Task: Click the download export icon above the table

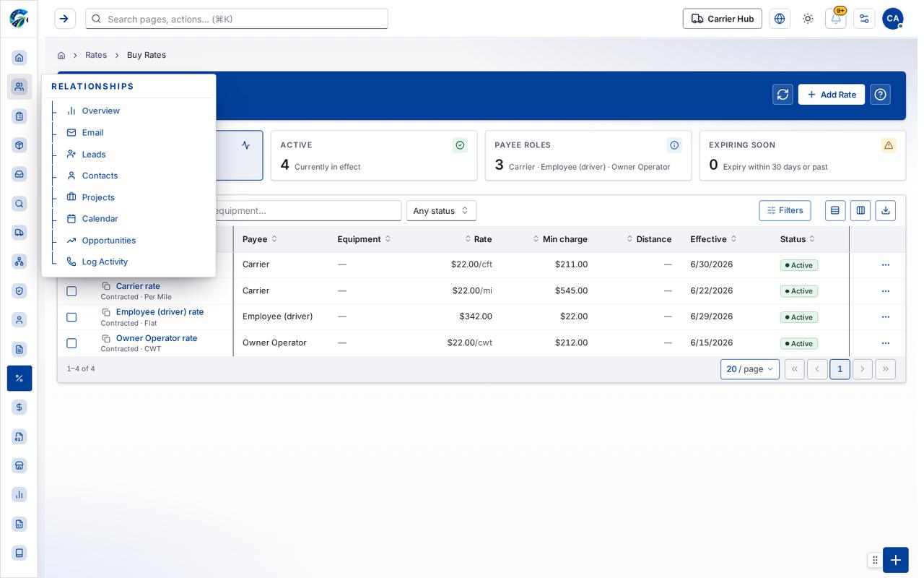Action: click(885, 210)
